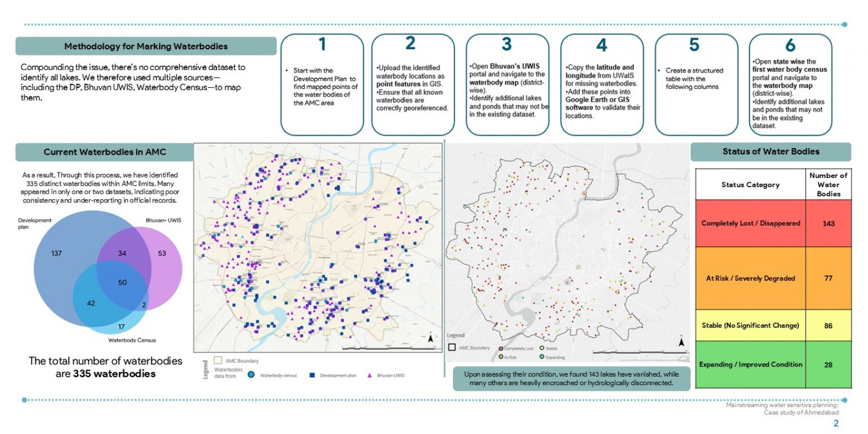Screen dimensions: 868x434
Task: Click the 'Number of Water Bodies' table header
Action: (828, 184)
